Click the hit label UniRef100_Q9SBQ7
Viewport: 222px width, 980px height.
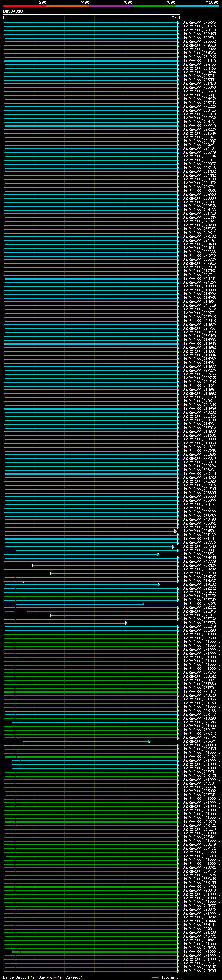click(x=199, y=95)
